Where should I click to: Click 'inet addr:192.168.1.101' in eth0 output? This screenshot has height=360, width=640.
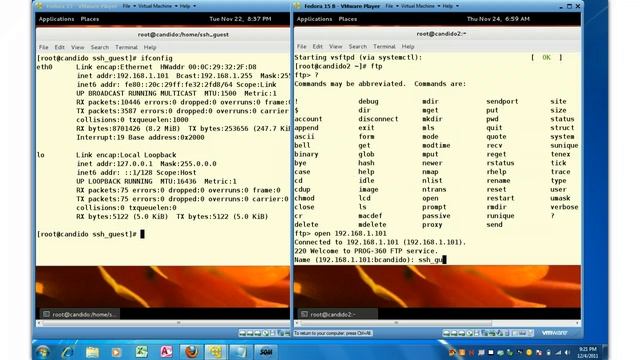click(x=122, y=76)
